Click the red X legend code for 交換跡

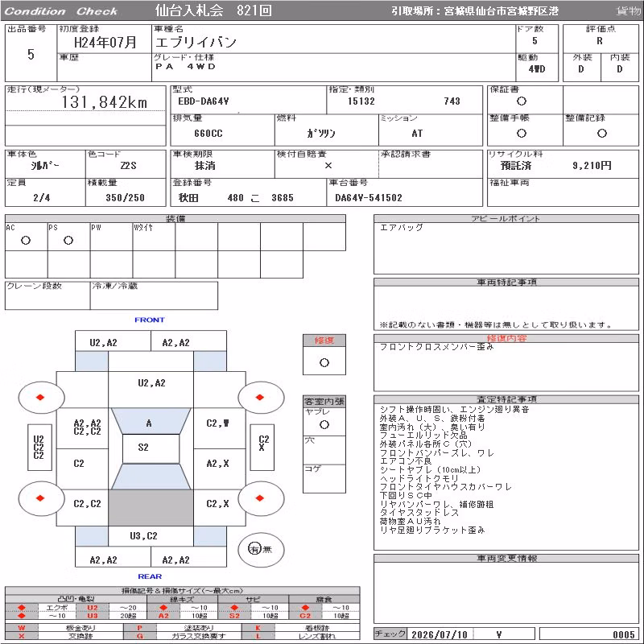coord(22,636)
